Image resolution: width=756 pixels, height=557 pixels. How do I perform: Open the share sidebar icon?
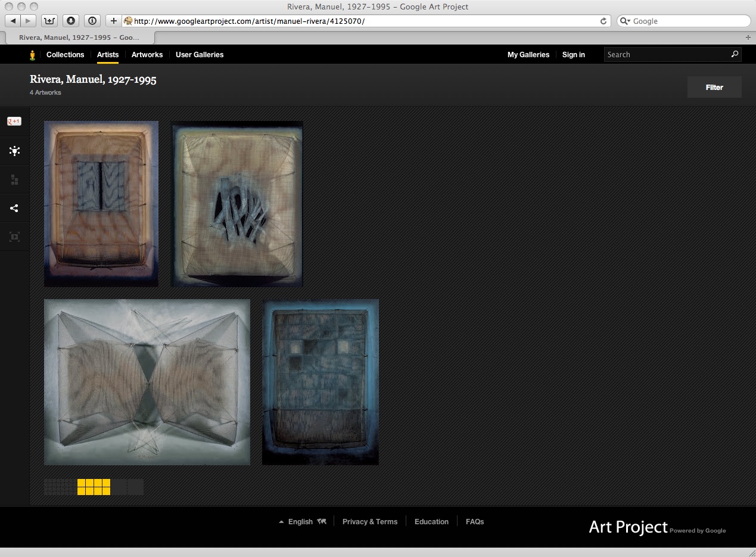[x=14, y=208]
